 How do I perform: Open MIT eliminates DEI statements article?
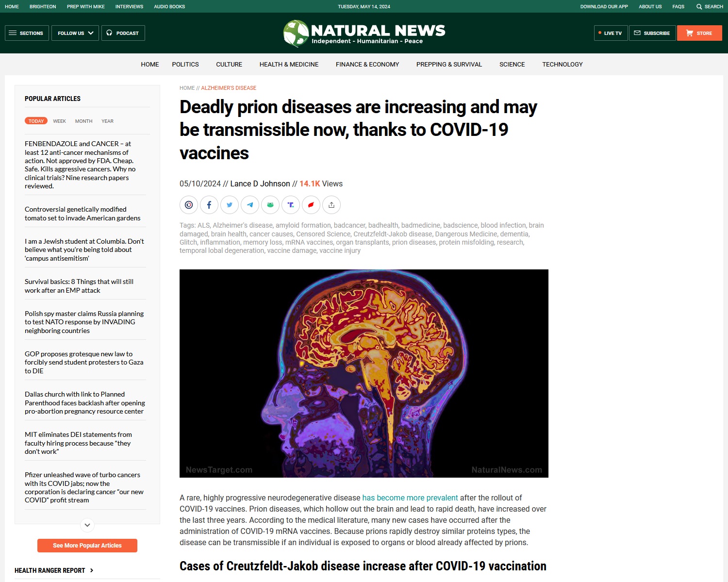(78, 443)
